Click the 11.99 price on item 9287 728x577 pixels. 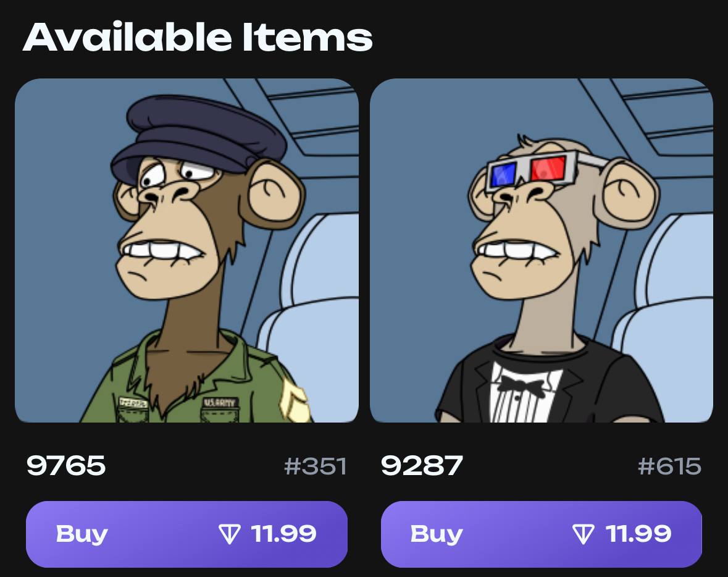(x=638, y=534)
